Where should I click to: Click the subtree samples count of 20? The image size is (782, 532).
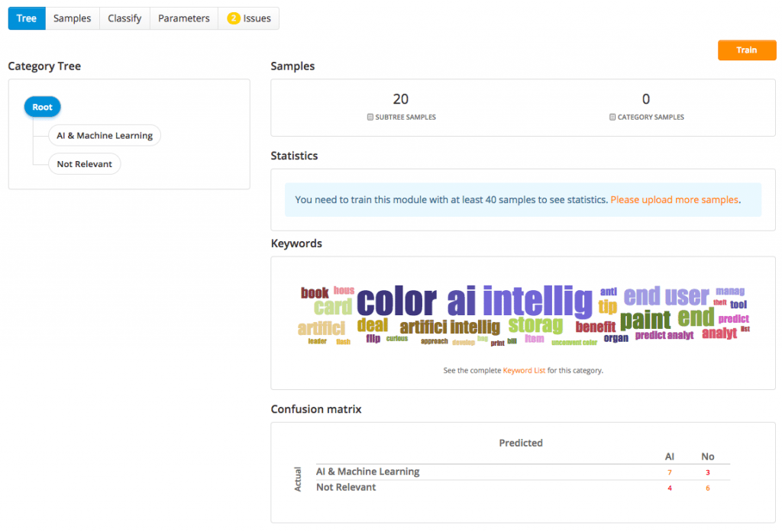click(400, 99)
